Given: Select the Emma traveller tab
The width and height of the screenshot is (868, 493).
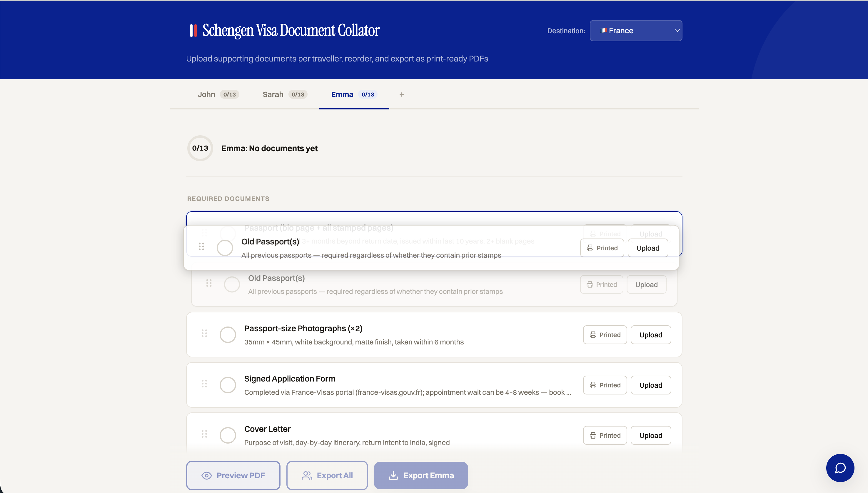Looking at the screenshot, I should [354, 94].
